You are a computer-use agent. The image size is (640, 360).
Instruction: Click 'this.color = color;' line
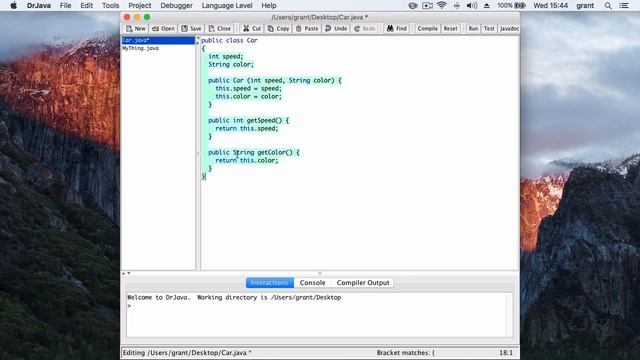click(x=249, y=97)
